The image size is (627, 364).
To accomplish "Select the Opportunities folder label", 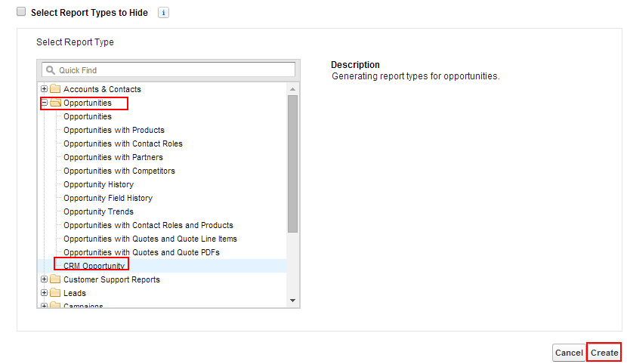I will point(88,103).
